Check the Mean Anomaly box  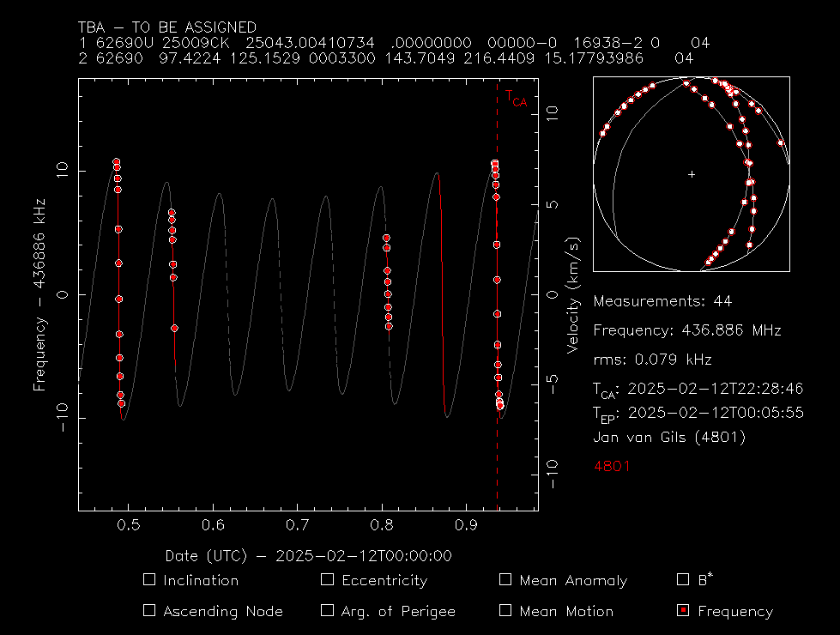pos(505,580)
